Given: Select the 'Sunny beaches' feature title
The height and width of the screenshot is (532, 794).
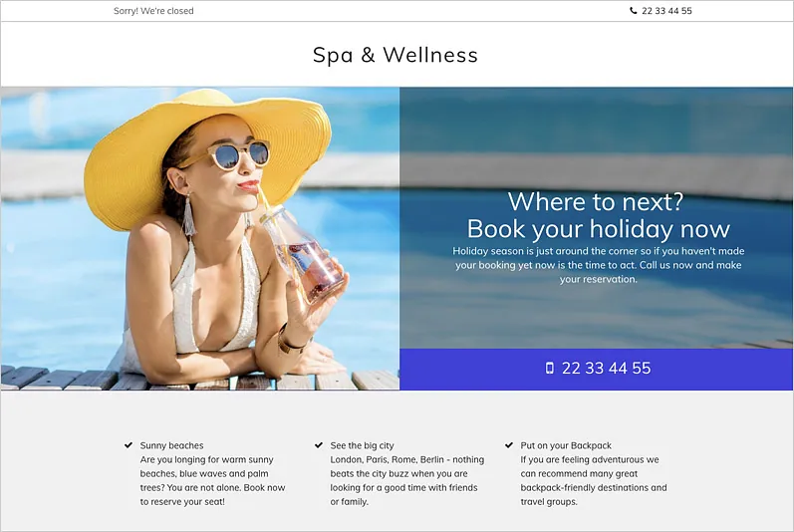Looking at the screenshot, I should (171, 445).
